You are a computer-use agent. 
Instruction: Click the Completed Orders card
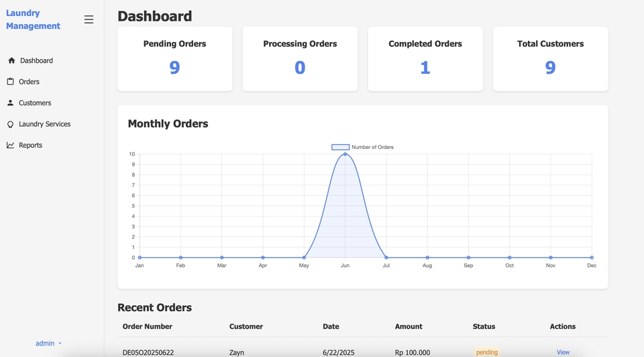coord(425,59)
